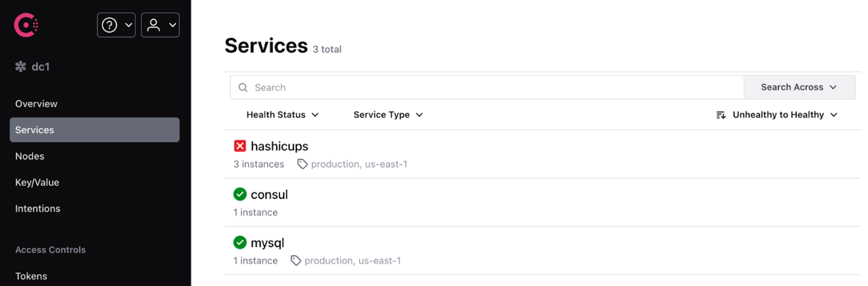Switch to the Intentions section
This screenshot has height=286, width=868.
pos(37,208)
